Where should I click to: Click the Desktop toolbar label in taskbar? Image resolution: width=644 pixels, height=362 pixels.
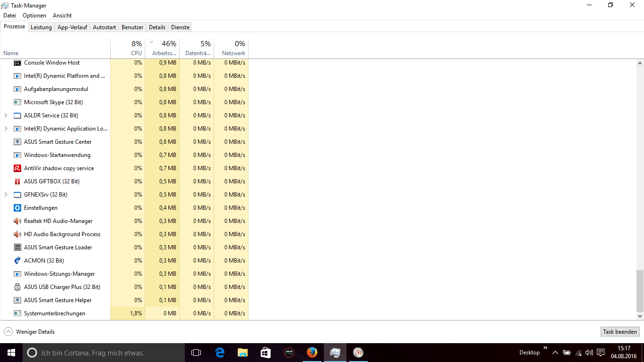pyautogui.click(x=529, y=353)
